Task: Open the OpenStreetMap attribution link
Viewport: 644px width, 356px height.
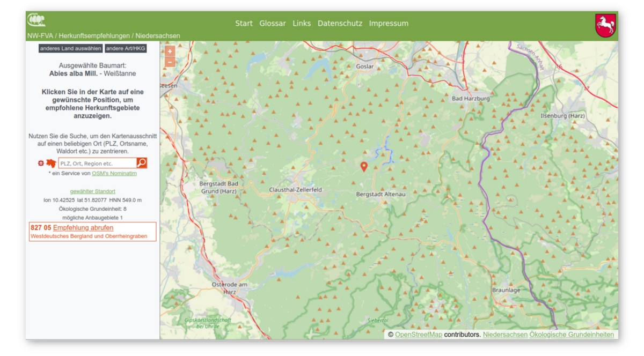Action: pyautogui.click(x=419, y=335)
